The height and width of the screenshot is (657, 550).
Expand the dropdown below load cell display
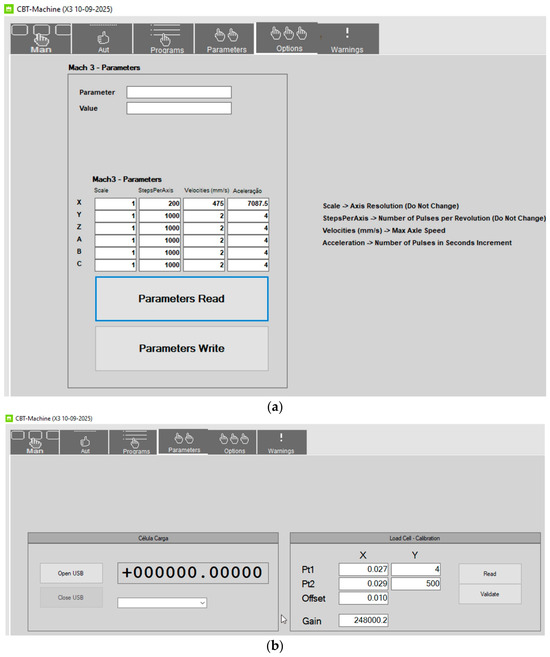coord(162,603)
